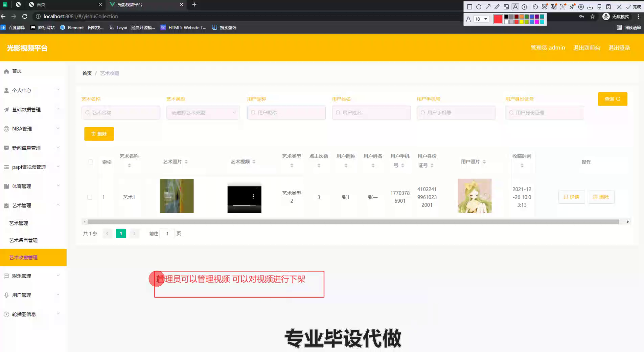Tick the select-all header checkbox
The image size is (644, 352).
click(x=90, y=162)
